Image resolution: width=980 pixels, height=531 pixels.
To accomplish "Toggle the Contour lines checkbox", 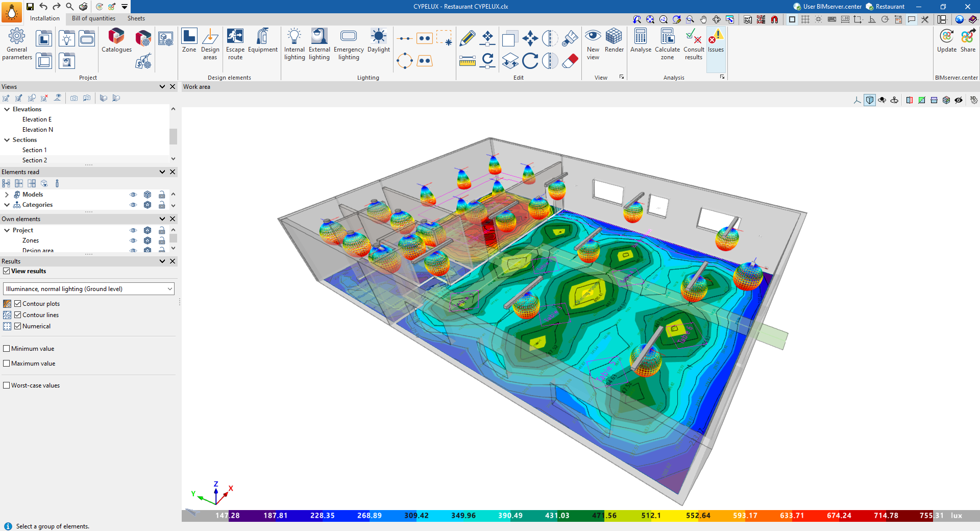I will (x=18, y=315).
